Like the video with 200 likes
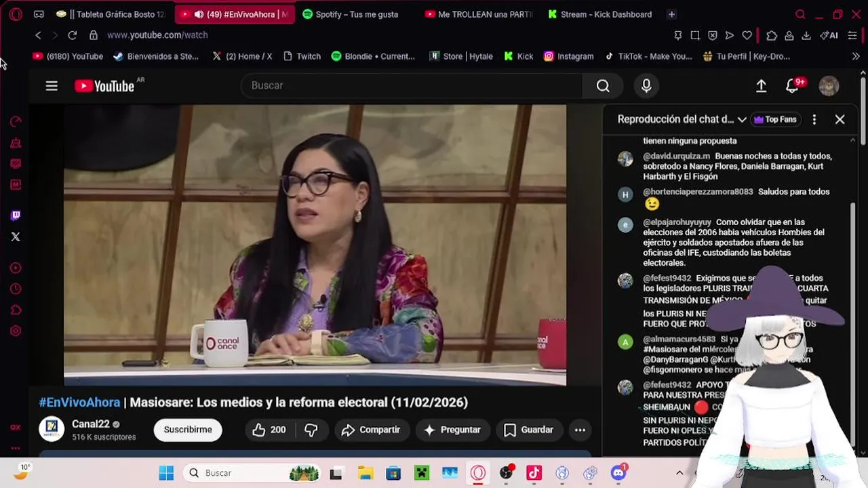Image resolution: width=868 pixels, height=488 pixels. pyautogui.click(x=269, y=430)
